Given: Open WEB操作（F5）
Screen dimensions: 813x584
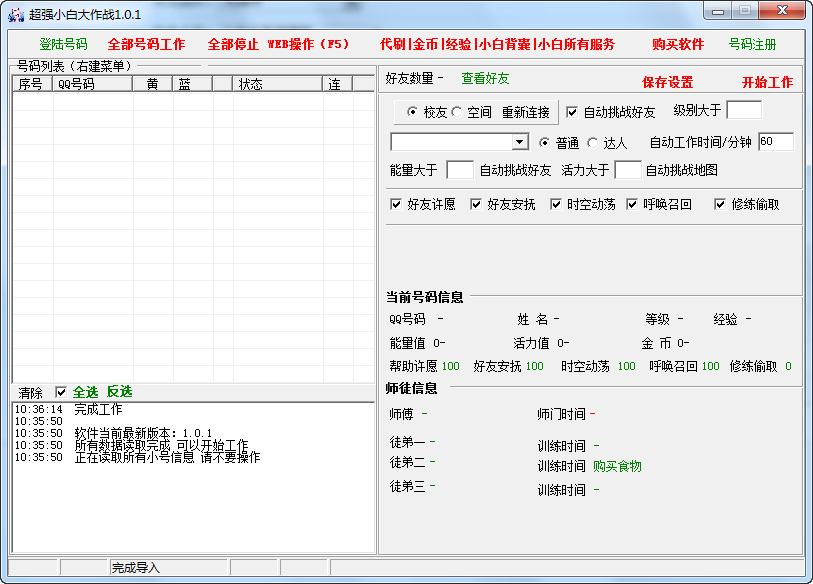Looking at the screenshot, I should (308, 44).
